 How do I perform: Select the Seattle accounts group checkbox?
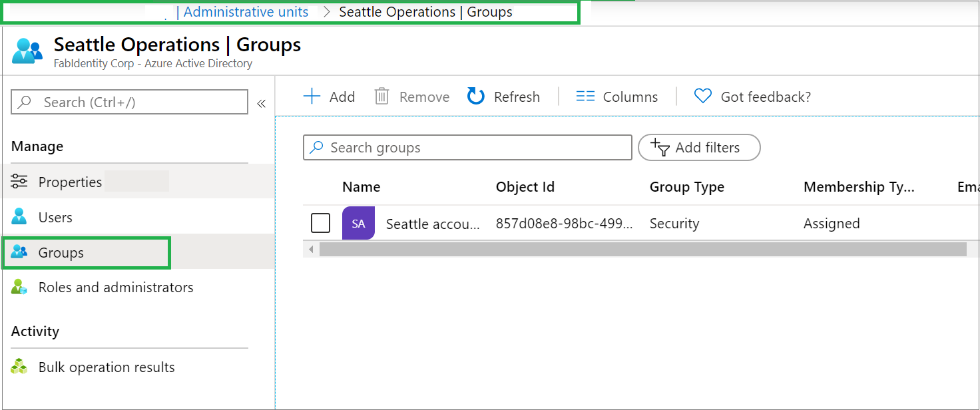tap(320, 223)
